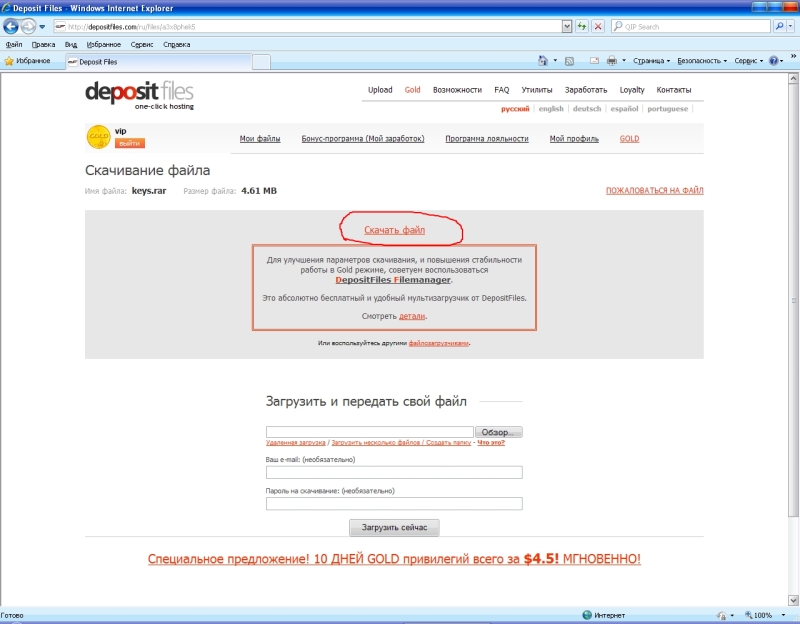
Task: Click the Загрузить сейчас button
Action: pos(394,527)
